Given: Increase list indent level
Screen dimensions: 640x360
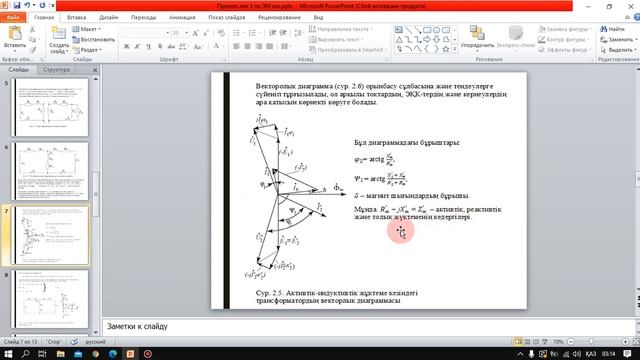Looking at the screenshot, I should click(x=283, y=33).
